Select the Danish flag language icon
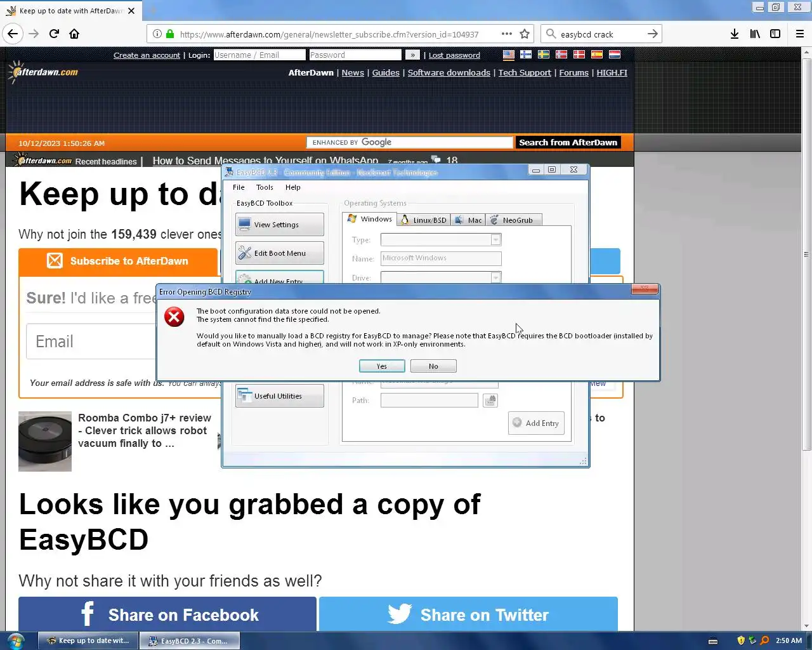The width and height of the screenshot is (812, 650). pos(579,55)
